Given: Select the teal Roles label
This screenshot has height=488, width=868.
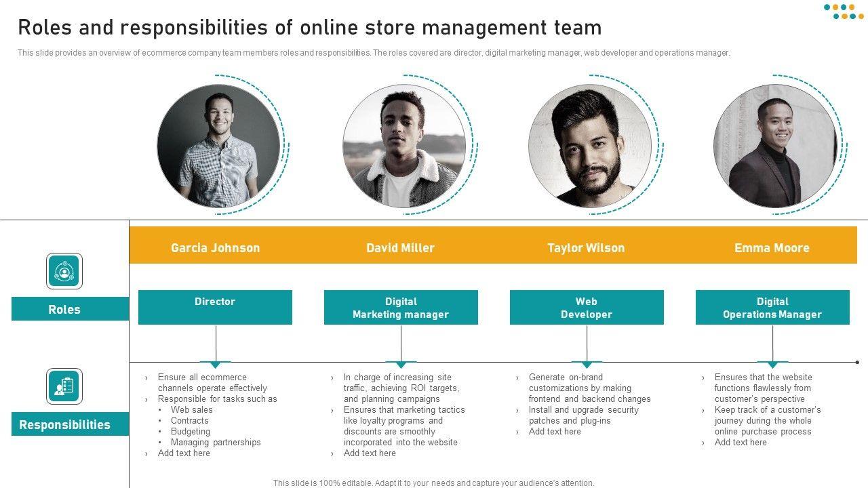Looking at the screenshot, I should [x=70, y=309].
